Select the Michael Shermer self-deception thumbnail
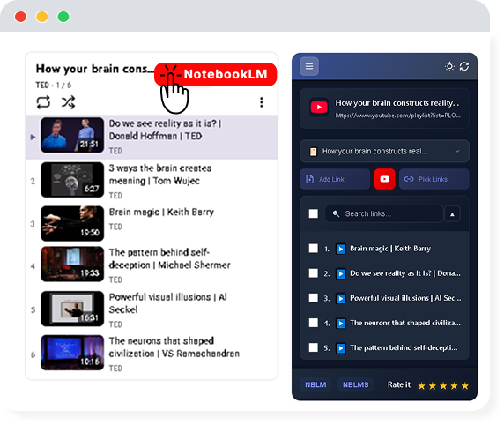 click(x=72, y=265)
